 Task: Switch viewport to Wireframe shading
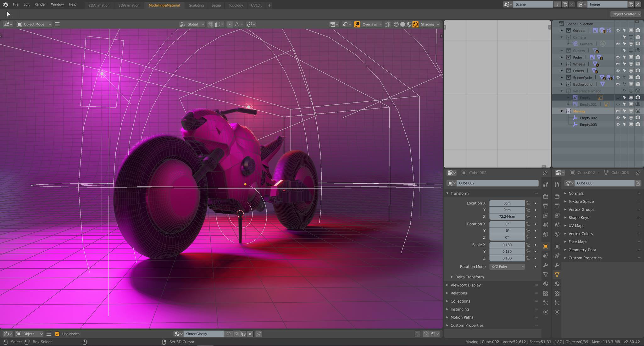point(396,24)
